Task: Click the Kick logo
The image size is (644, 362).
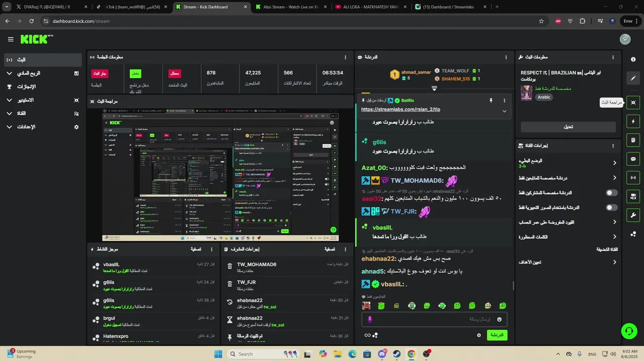Action: (x=36, y=39)
